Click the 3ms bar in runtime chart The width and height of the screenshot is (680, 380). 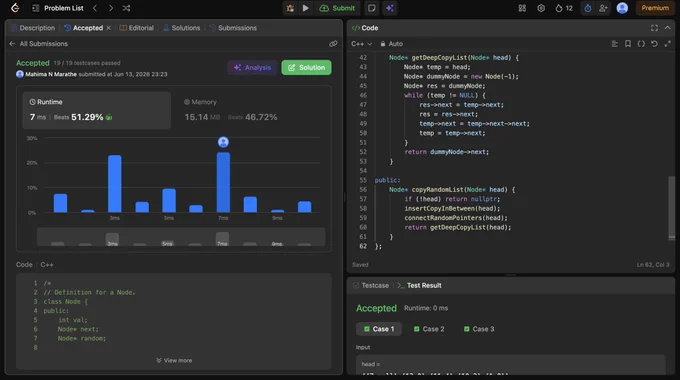(114, 183)
